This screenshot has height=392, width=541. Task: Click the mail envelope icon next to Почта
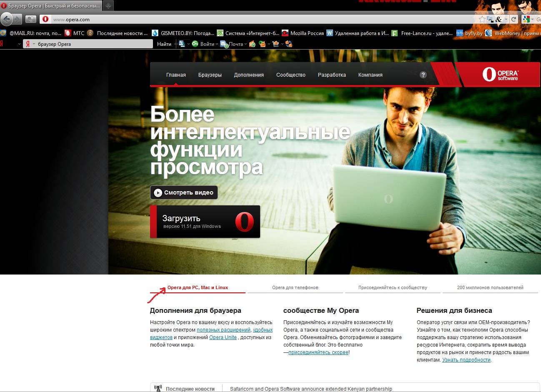coord(224,44)
